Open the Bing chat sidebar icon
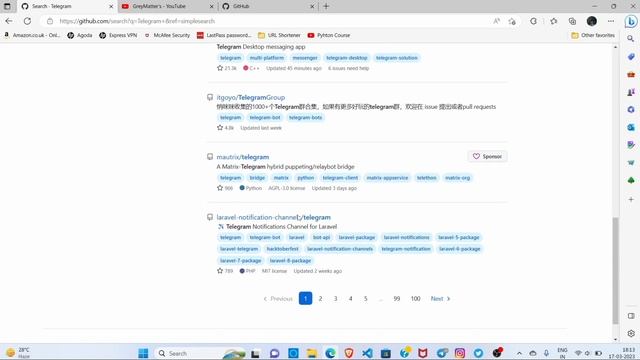This screenshot has height=360, width=640. point(631,21)
